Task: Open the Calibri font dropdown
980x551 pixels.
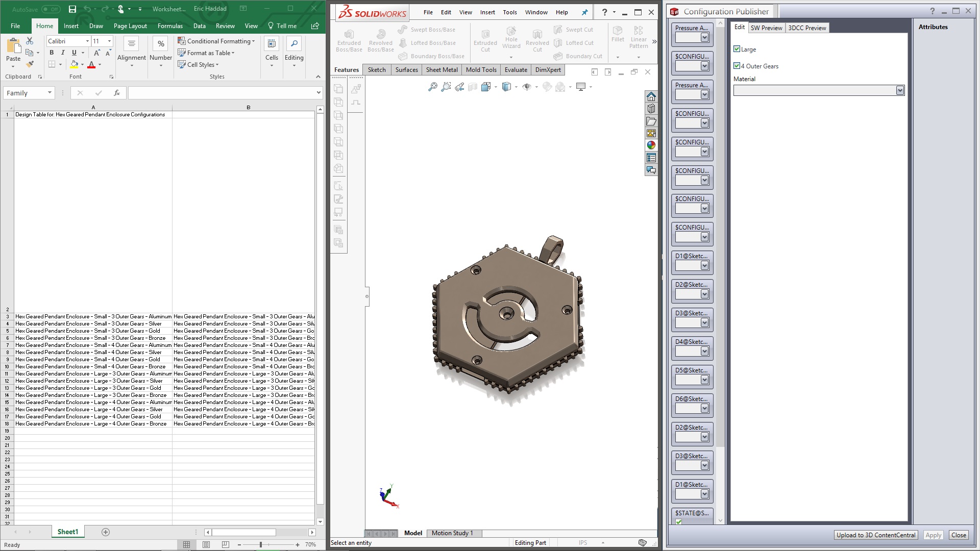Action: (87, 41)
